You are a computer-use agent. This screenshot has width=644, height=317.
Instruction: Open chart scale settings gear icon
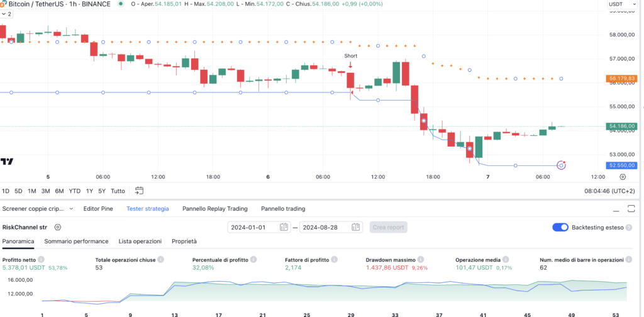click(623, 177)
